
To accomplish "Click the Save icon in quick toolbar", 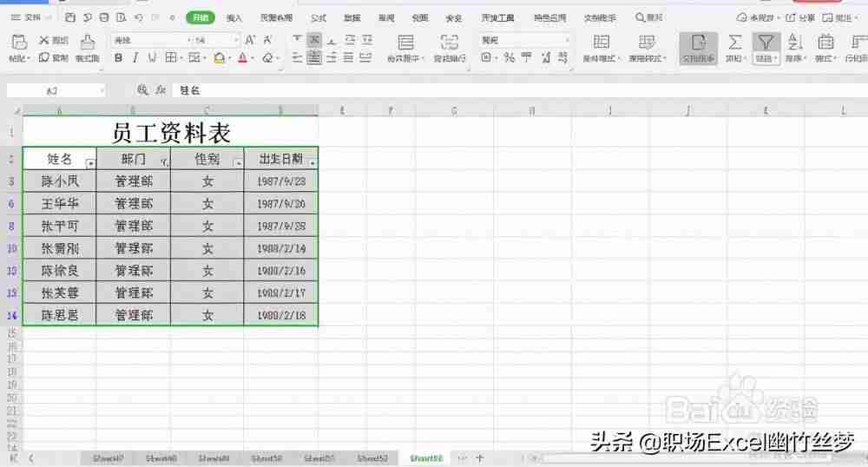I will point(69,17).
